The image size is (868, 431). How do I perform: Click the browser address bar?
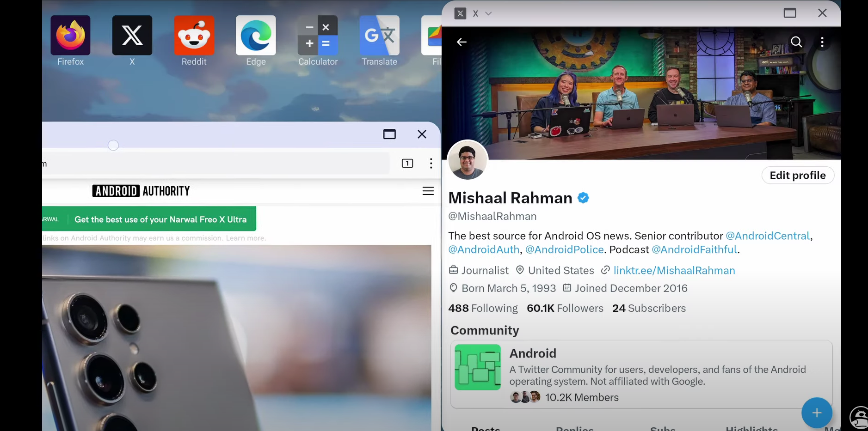point(216,164)
